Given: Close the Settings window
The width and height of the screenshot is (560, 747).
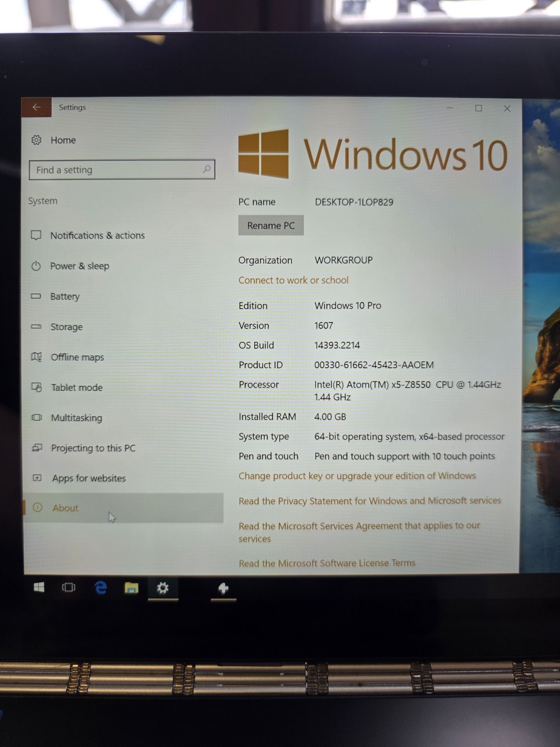Looking at the screenshot, I should [507, 109].
